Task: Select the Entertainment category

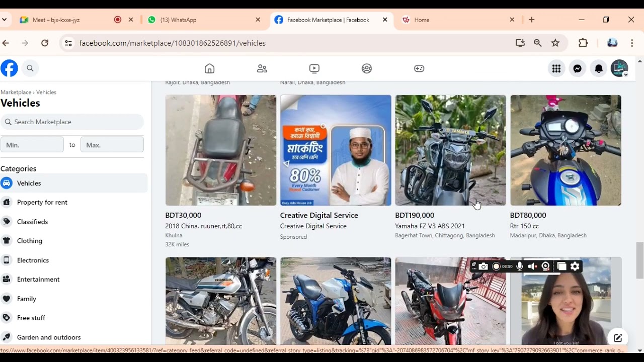Action: (74, 279)
